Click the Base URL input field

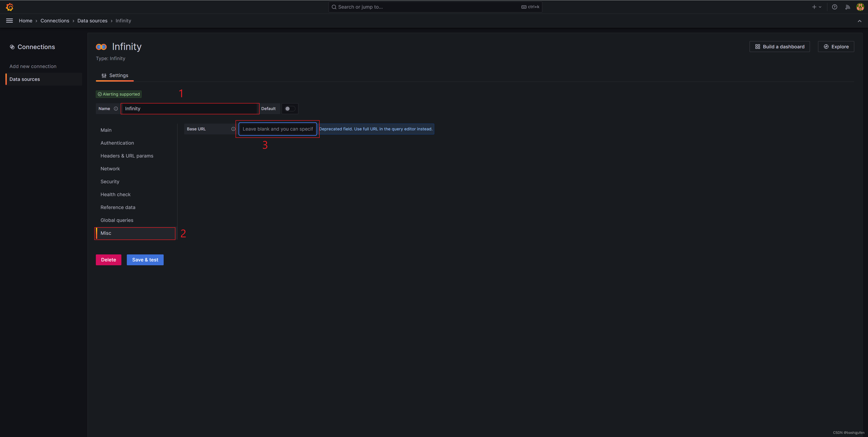pos(277,129)
